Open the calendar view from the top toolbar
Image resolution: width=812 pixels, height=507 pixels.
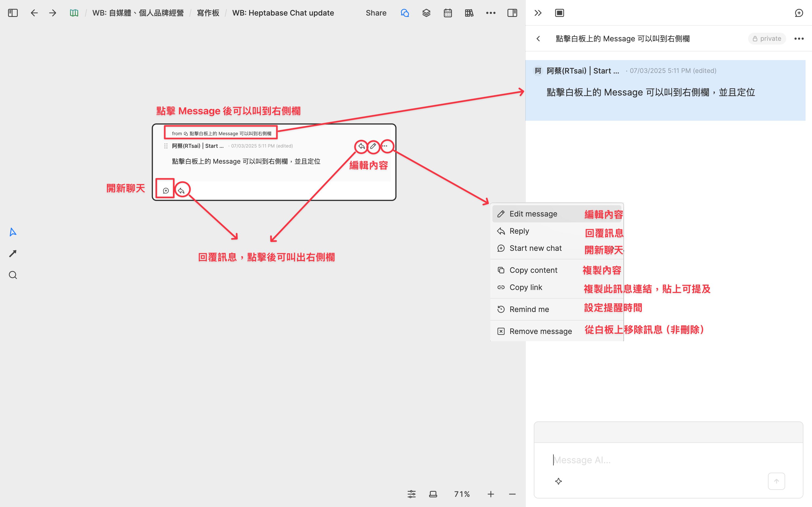pos(448,13)
